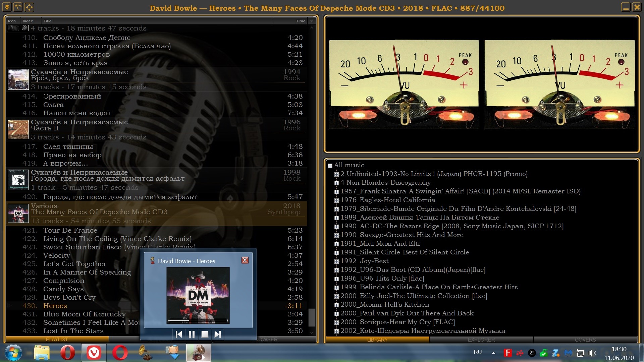
Task: Click the foobar2000 alien-head menu icon
Action: [x=7, y=7]
